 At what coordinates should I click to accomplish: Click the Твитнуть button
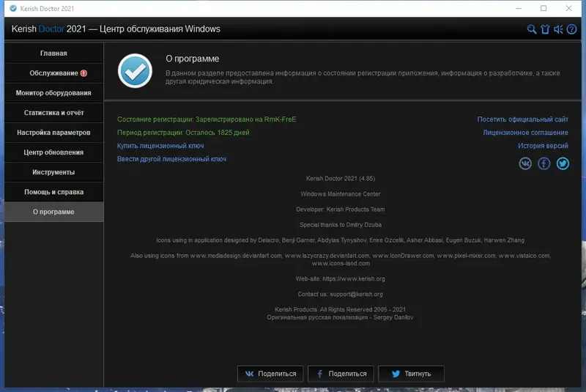coord(411,374)
